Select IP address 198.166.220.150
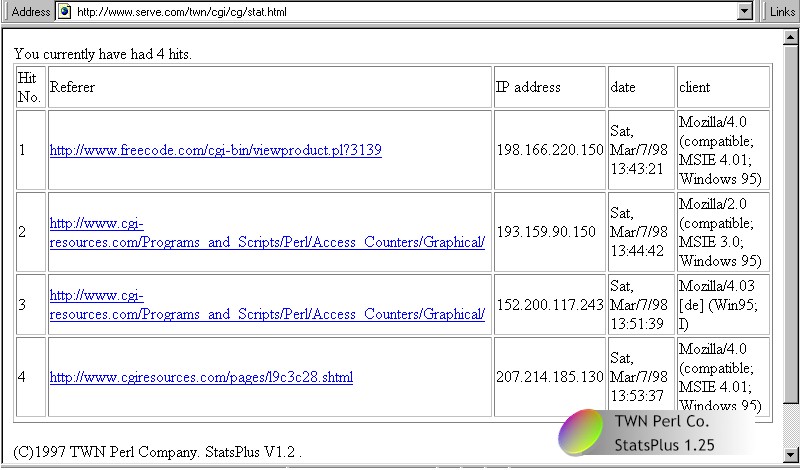Viewport: 800px width, 470px height. [x=550, y=150]
